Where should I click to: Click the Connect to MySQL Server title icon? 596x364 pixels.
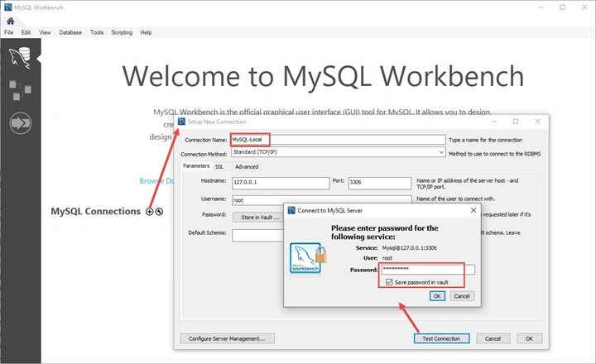tap(291, 210)
